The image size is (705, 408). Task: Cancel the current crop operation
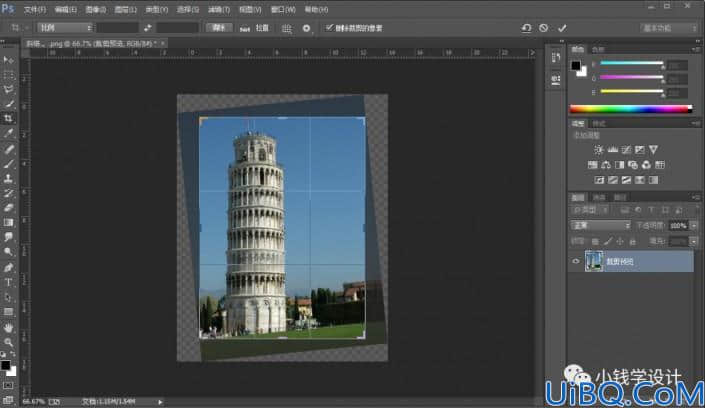[544, 28]
